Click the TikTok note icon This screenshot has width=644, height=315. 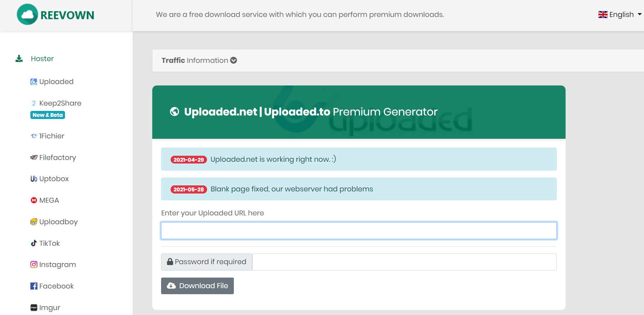pos(34,243)
